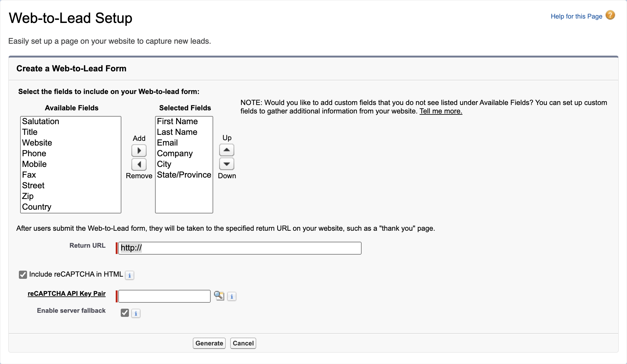Select Website in Available Fields
The image size is (627, 364).
coord(71,143)
